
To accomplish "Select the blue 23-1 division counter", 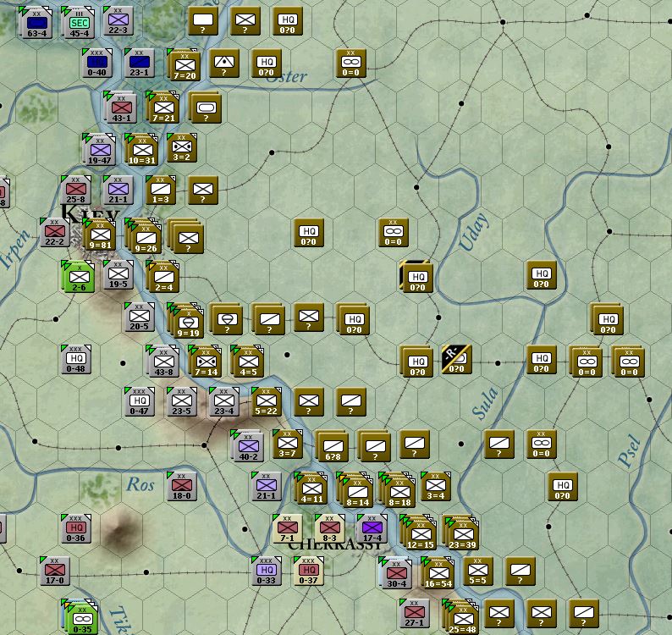I will [x=140, y=63].
